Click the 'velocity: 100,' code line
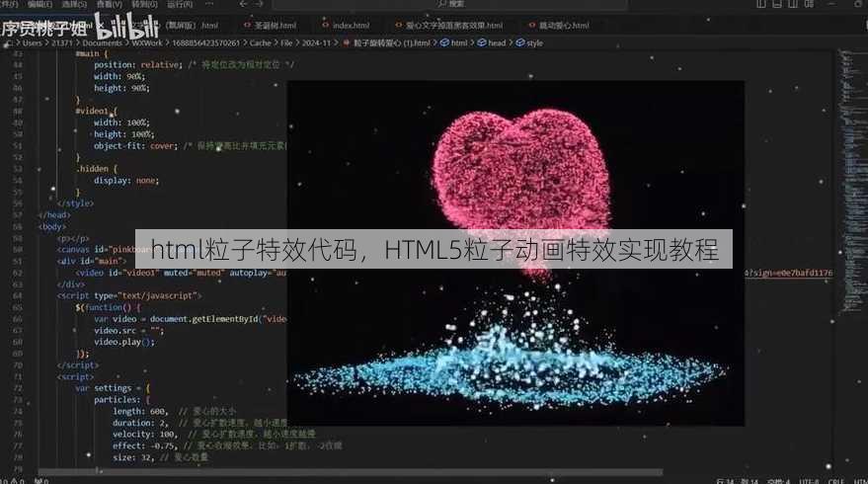The image size is (868, 484). [144, 435]
